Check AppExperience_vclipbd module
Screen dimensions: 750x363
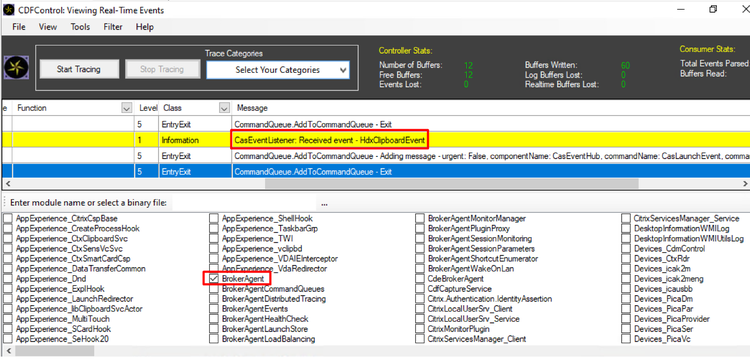coord(214,249)
